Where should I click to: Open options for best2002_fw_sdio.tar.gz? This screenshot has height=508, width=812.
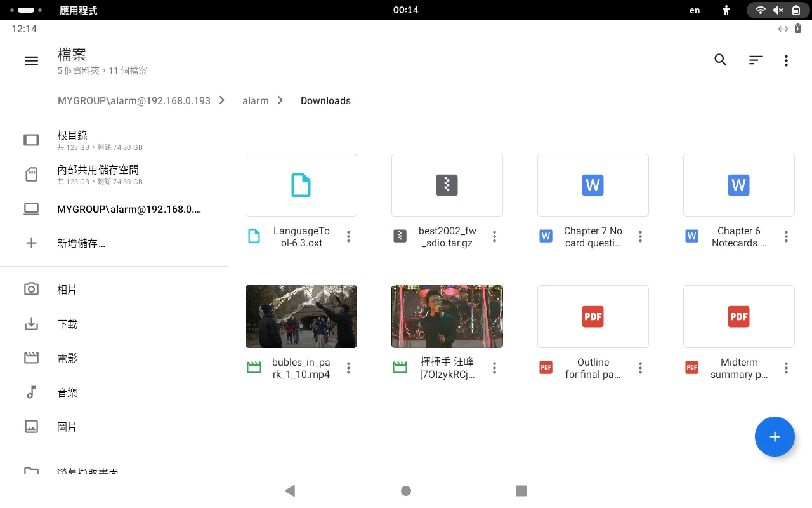tap(494, 237)
